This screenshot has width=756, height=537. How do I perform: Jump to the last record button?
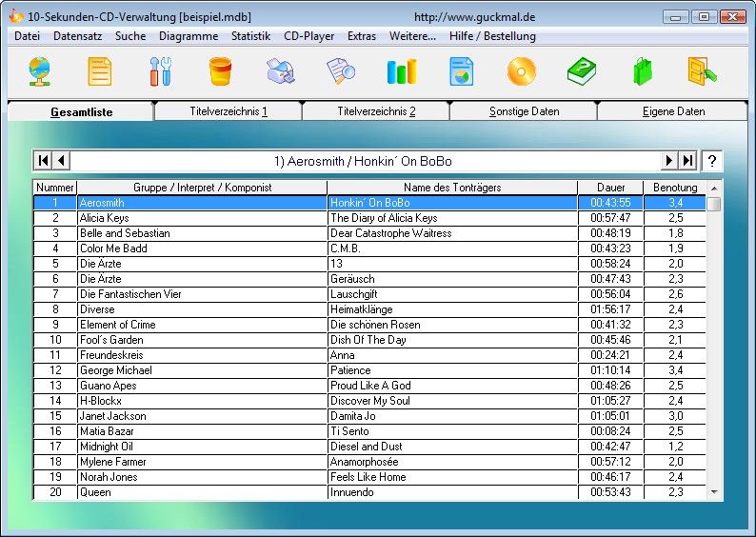pos(687,161)
